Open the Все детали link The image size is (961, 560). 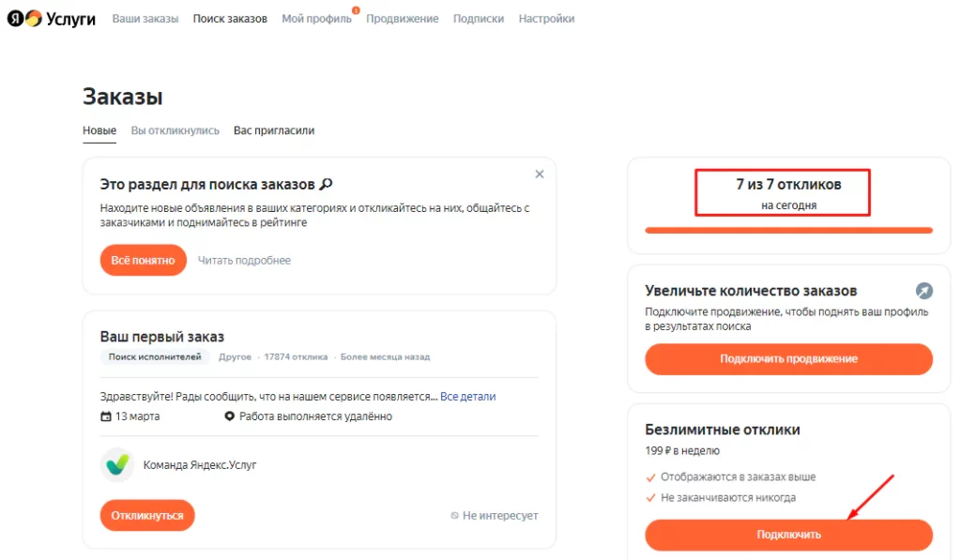(x=467, y=397)
